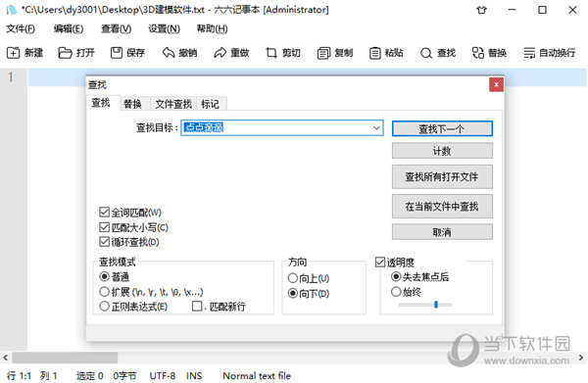
Task: Enable the 匹配新行 checkbox
Action: [197, 307]
